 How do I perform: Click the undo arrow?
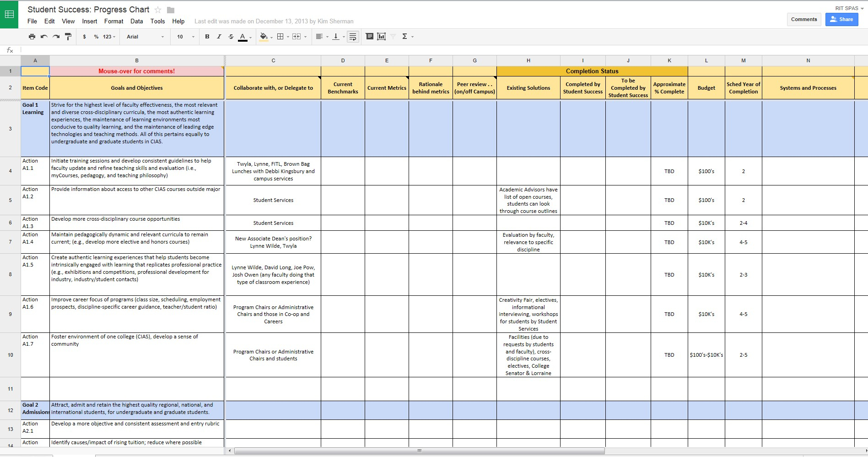pyautogui.click(x=44, y=37)
